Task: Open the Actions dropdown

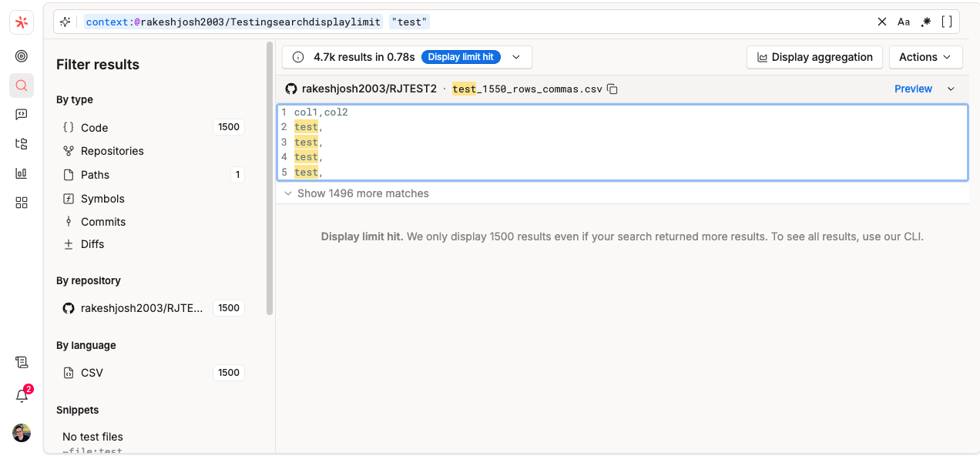Action: point(925,56)
